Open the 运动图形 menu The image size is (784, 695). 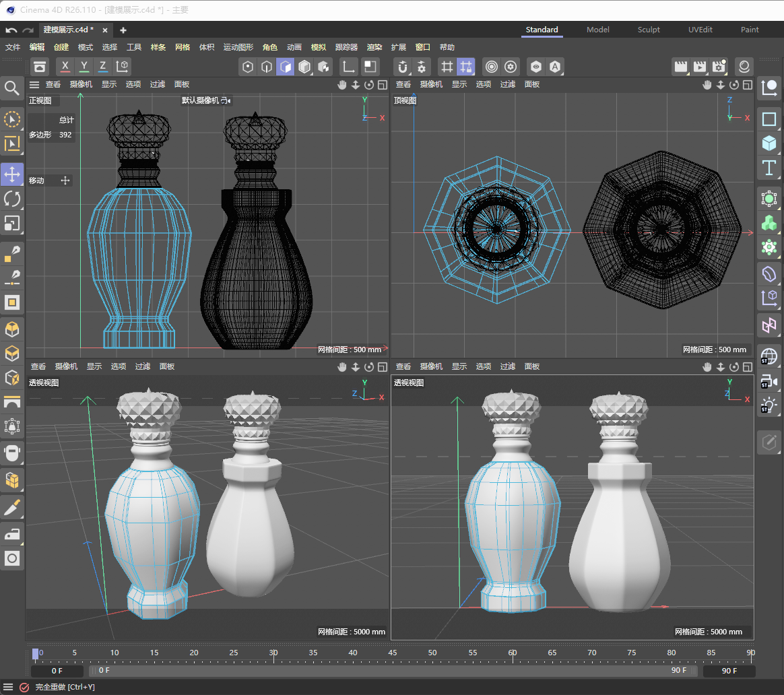238,47
